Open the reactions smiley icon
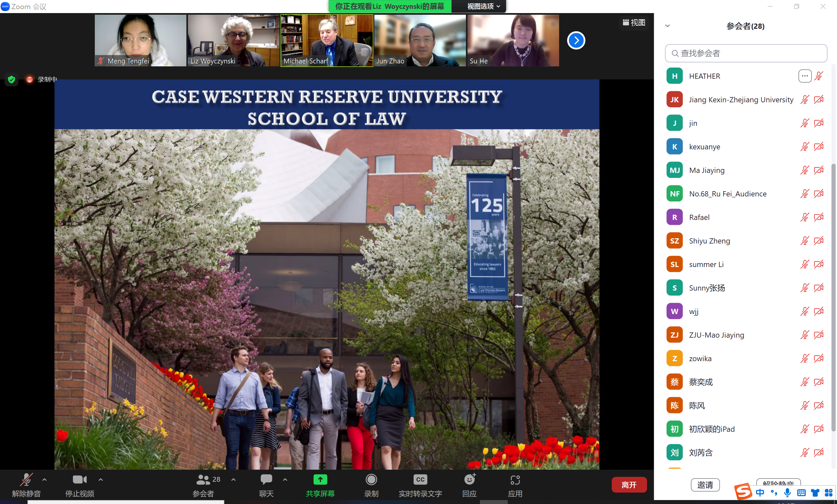This screenshot has width=837, height=504. 470,479
